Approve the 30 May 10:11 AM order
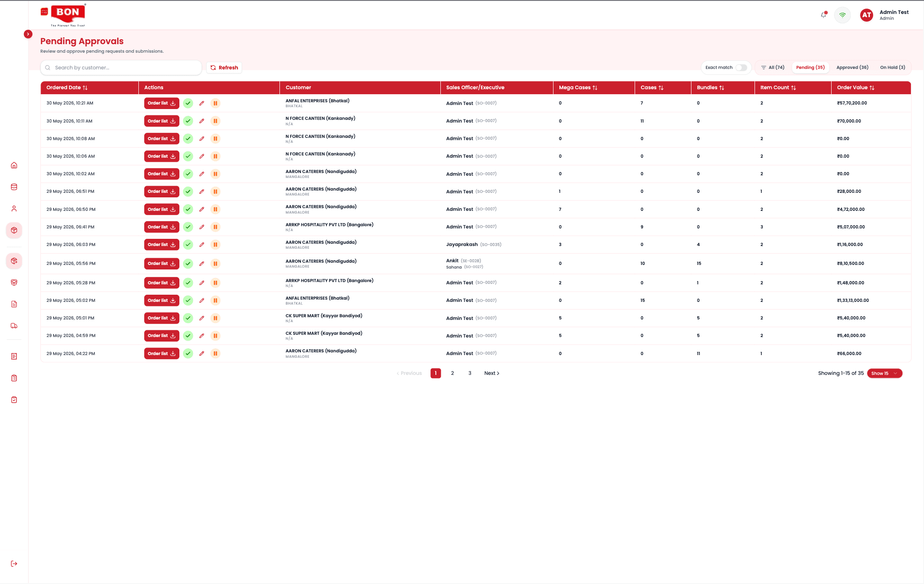Viewport: 924px width, 584px height. click(x=188, y=121)
